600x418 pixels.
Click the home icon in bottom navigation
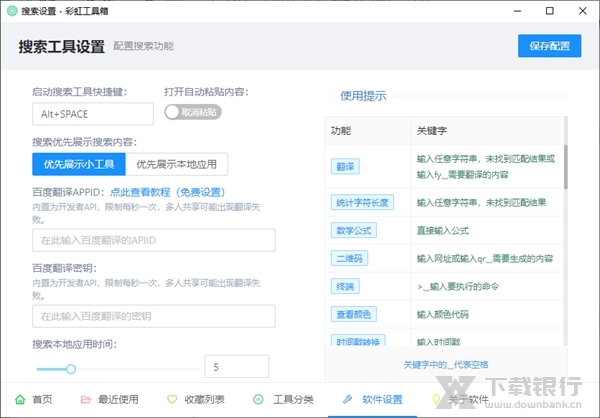pos(20,400)
